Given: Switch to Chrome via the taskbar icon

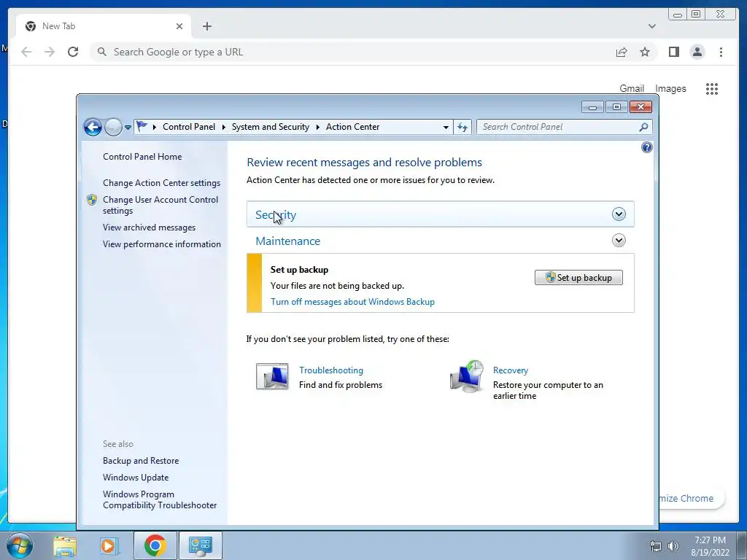Looking at the screenshot, I should point(155,545).
